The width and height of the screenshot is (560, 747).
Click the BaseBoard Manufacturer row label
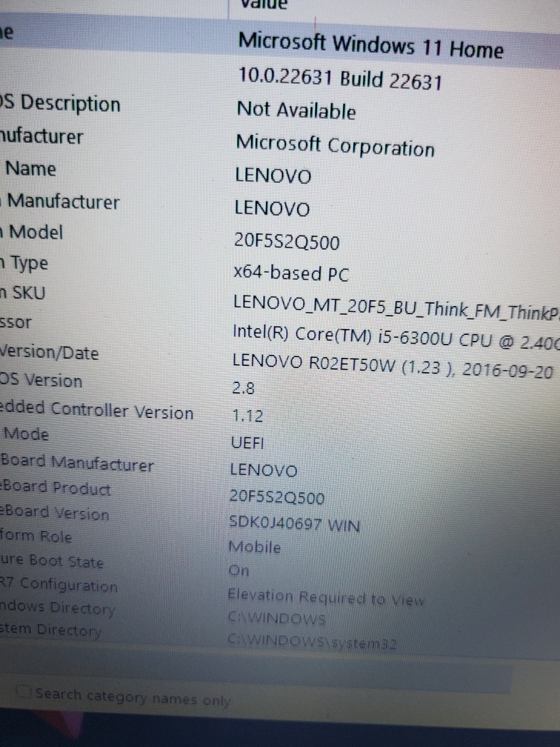coord(77,464)
